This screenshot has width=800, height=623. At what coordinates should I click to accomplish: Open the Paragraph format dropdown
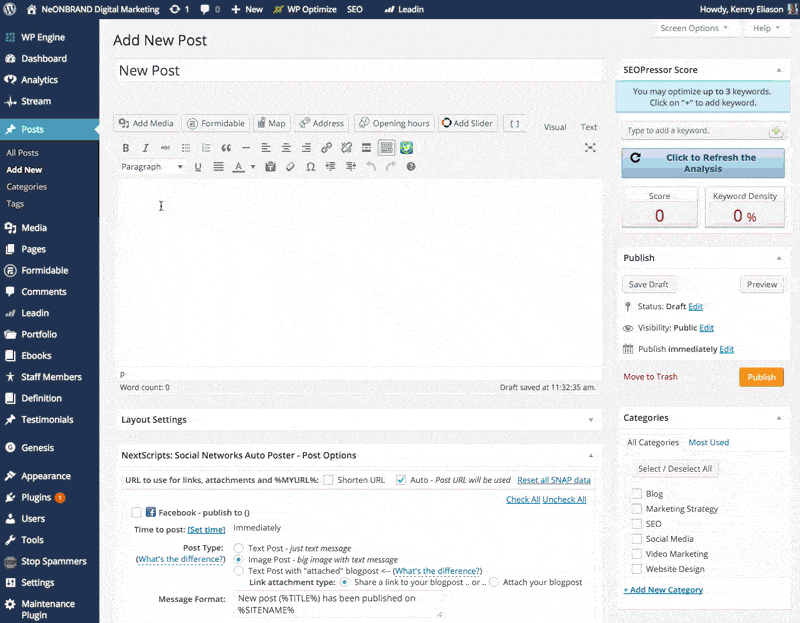(x=152, y=167)
